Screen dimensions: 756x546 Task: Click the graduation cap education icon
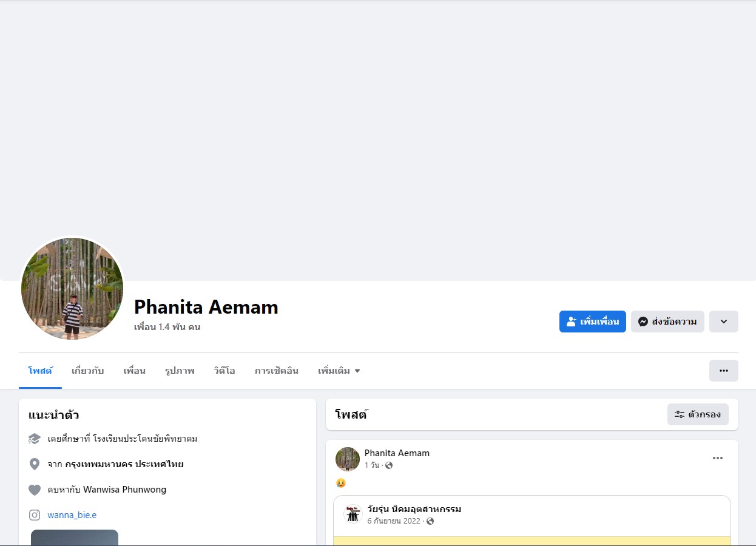pos(35,439)
